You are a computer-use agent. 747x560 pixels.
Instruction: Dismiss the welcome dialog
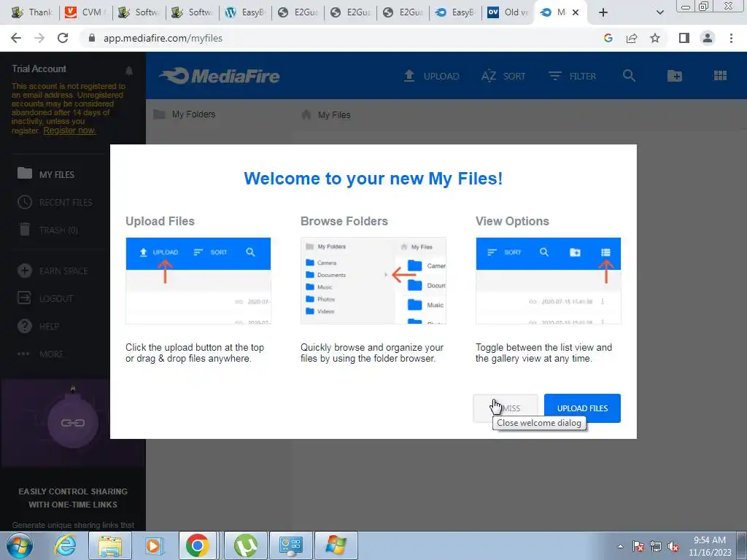[x=506, y=408]
